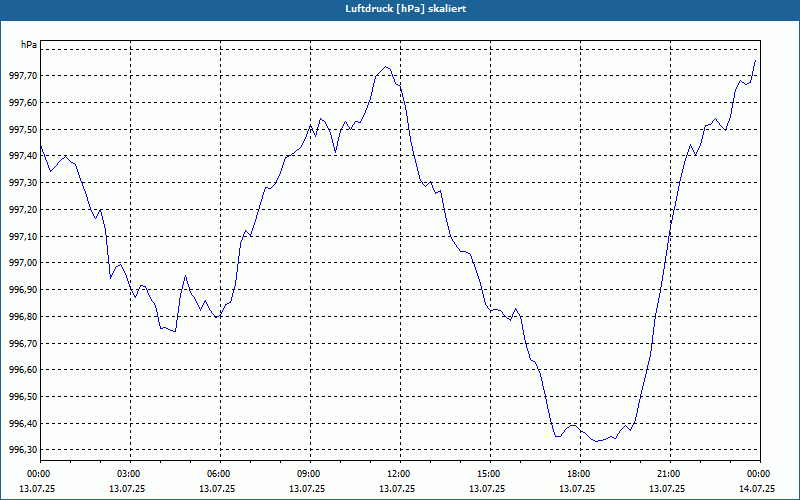Click the 03:00 time label on x-axis
The height and width of the screenshot is (500, 800).
[131, 474]
